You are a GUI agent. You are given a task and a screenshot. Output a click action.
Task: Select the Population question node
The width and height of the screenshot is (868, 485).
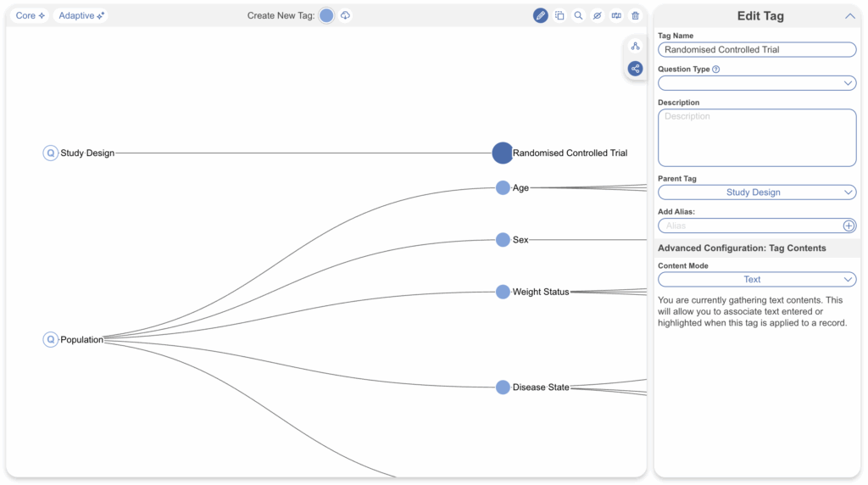[51, 339]
